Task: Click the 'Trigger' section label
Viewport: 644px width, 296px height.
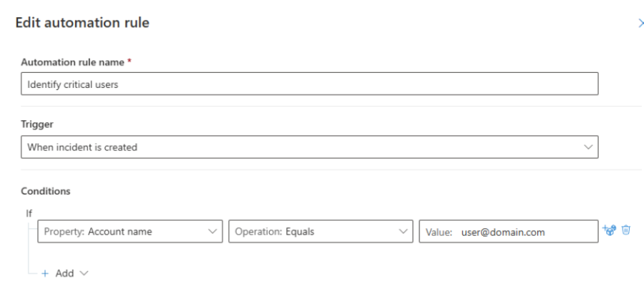Action: tap(31, 124)
